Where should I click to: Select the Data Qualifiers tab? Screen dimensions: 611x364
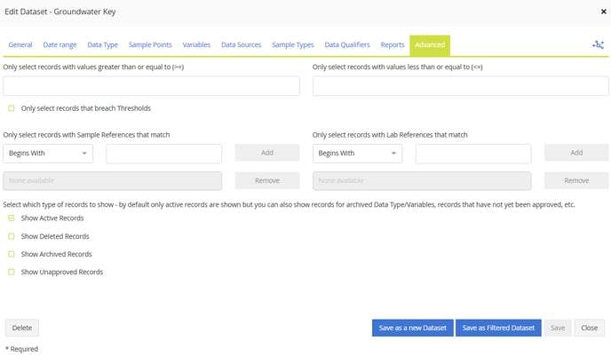click(347, 44)
